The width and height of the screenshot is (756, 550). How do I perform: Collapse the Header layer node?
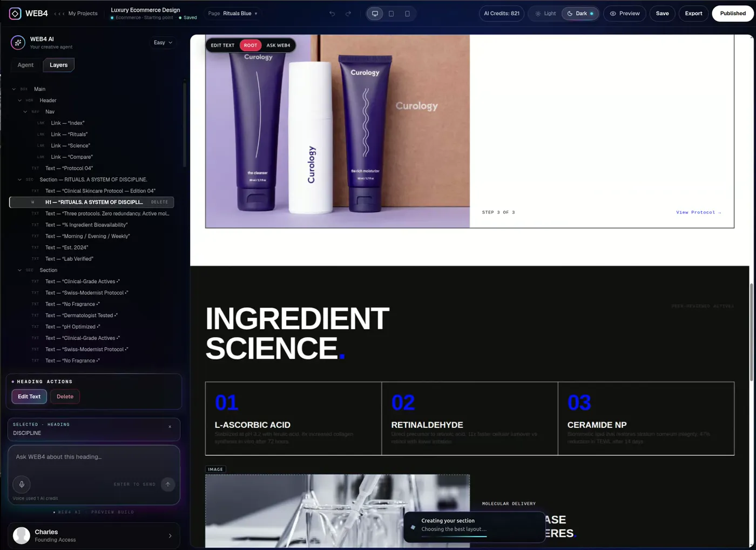tap(20, 100)
